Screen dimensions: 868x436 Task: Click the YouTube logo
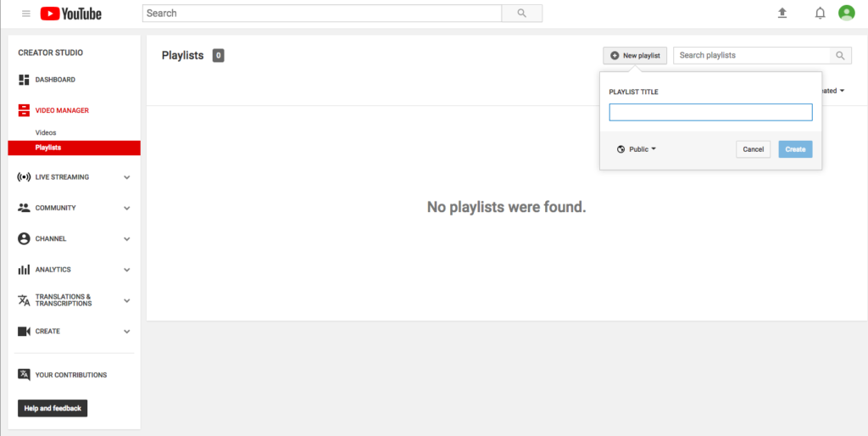click(x=71, y=14)
